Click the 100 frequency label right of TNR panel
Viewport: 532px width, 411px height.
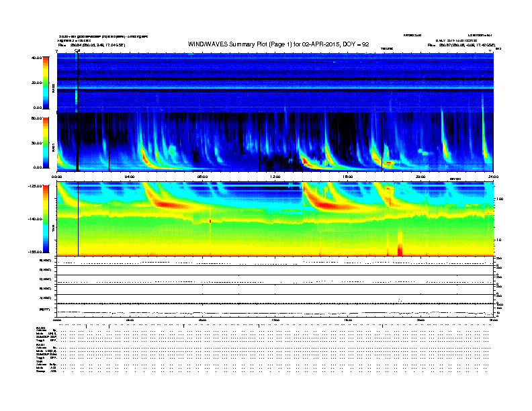(x=500, y=199)
